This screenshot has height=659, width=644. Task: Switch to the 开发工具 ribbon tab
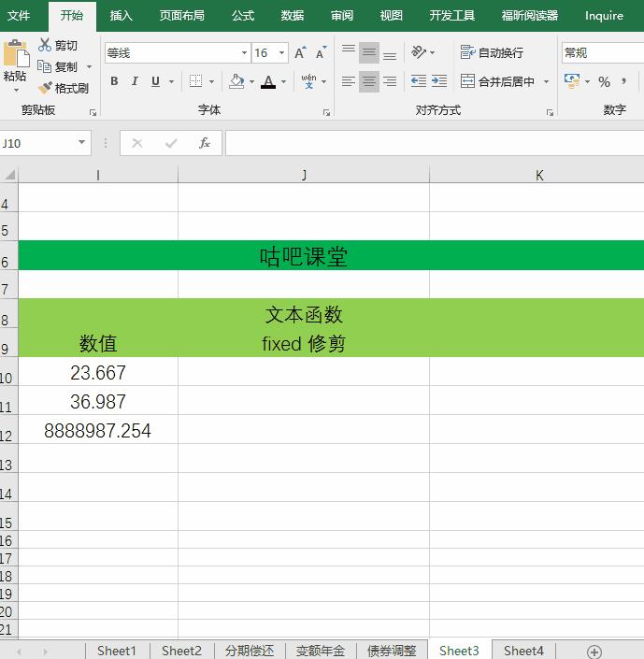451,16
